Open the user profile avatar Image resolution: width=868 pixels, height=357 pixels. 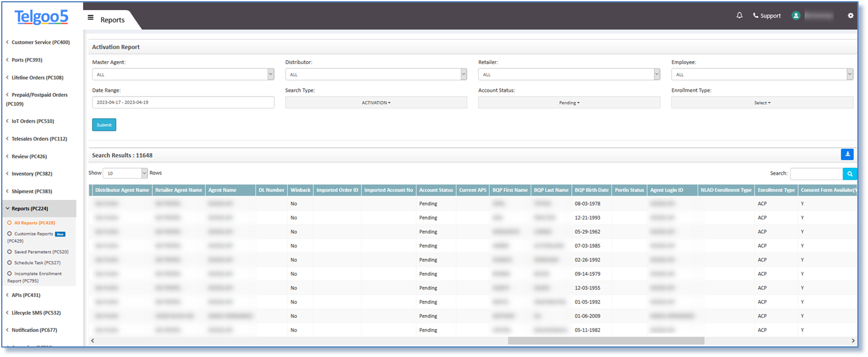coord(796,15)
